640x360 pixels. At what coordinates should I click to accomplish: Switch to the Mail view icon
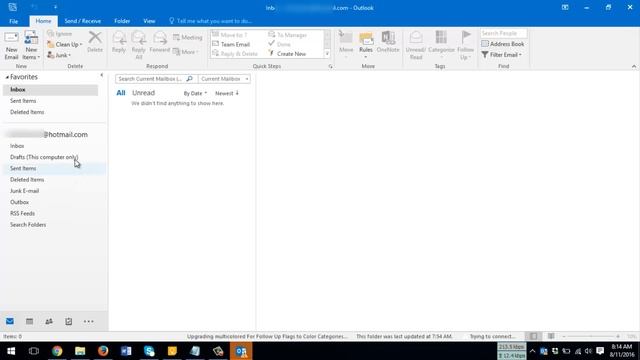[10, 322]
